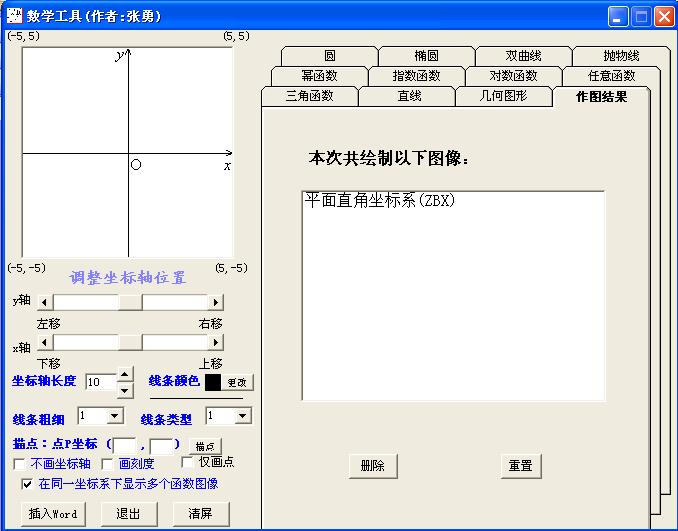Click y轴 scrollbar left arrow (左移)
Image resolution: width=678 pixels, height=531 pixels.
click(45, 302)
